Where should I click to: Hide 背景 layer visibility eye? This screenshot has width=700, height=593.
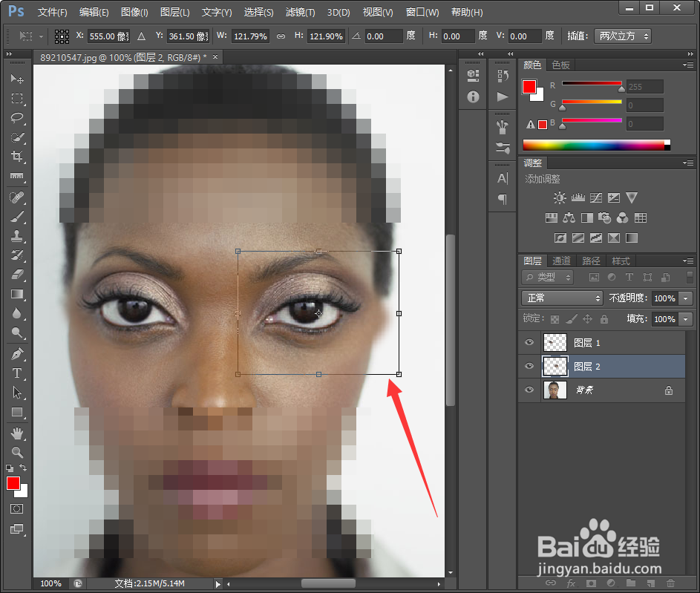click(x=529, y=390)
